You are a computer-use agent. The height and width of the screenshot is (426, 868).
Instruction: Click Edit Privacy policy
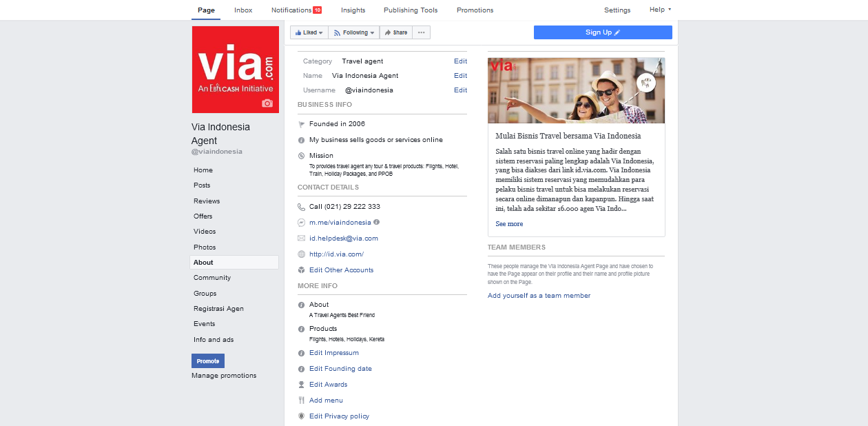click(x=339, y=416)
